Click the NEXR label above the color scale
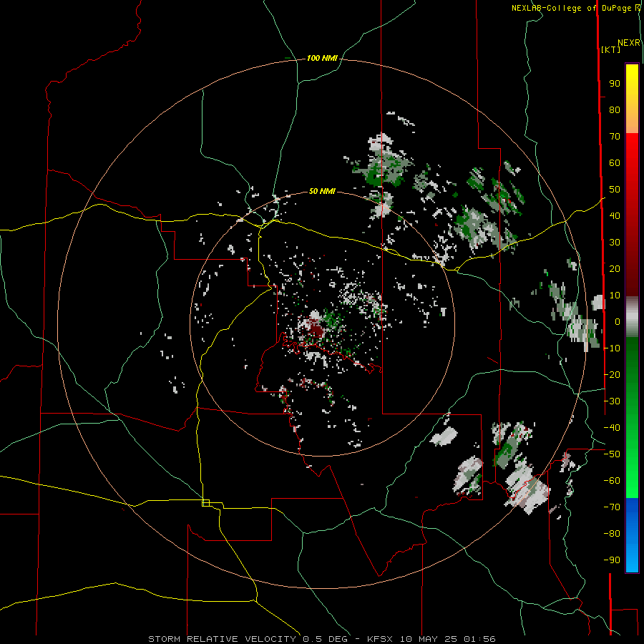Screen dimensions: 644x644 tap(629, 43)
